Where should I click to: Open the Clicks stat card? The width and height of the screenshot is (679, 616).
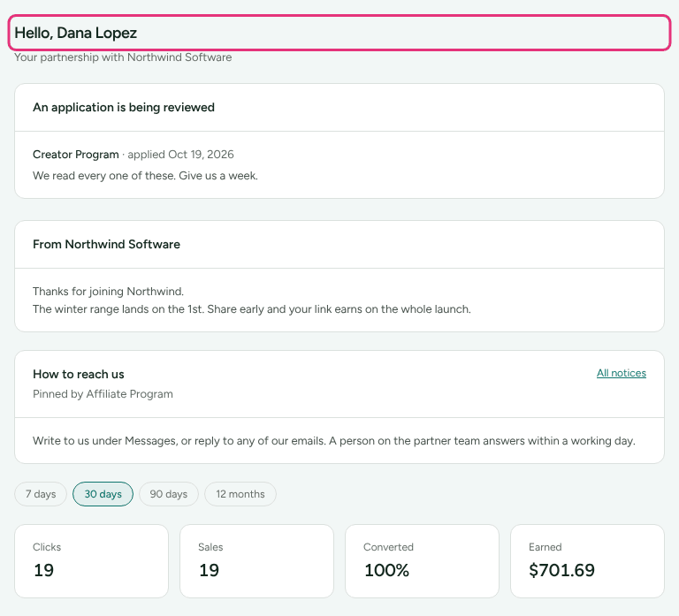[x=91, y=561]
